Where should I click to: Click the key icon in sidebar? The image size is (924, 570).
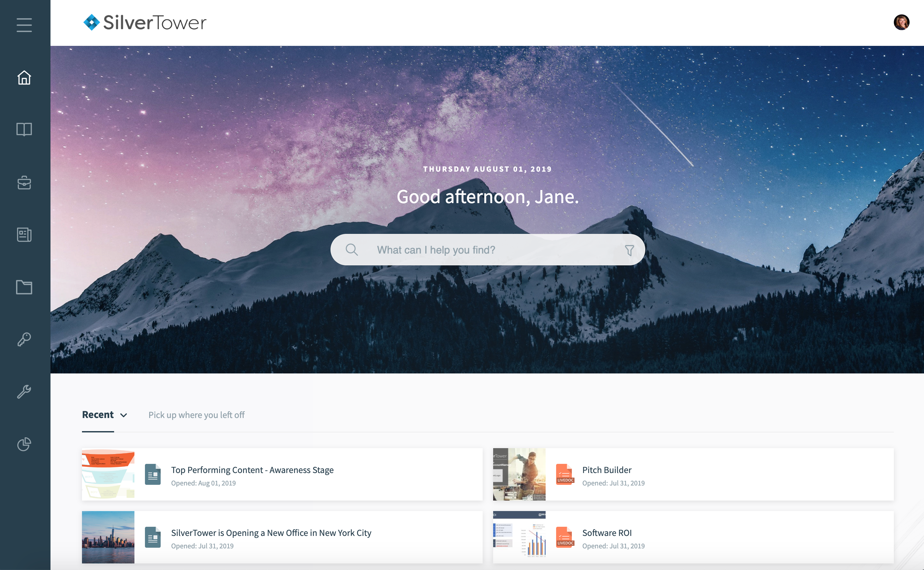(24, 339)
